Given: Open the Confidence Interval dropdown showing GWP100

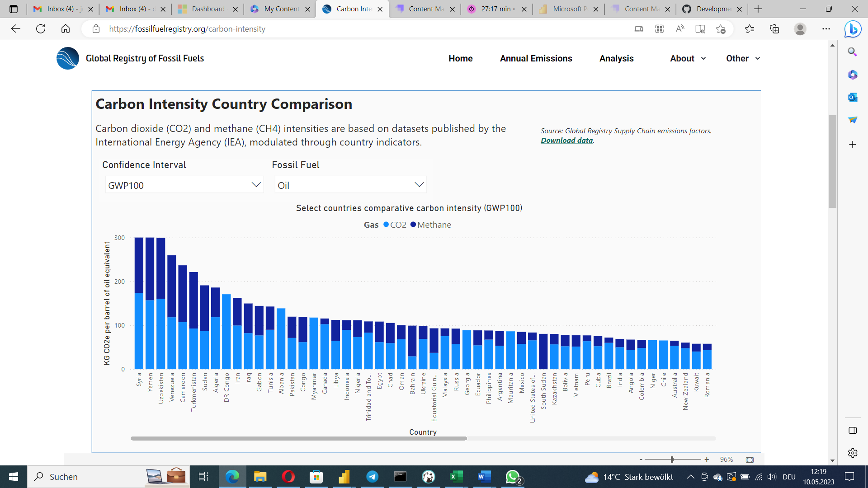Looking at the screenshot, I should point(184,185).
